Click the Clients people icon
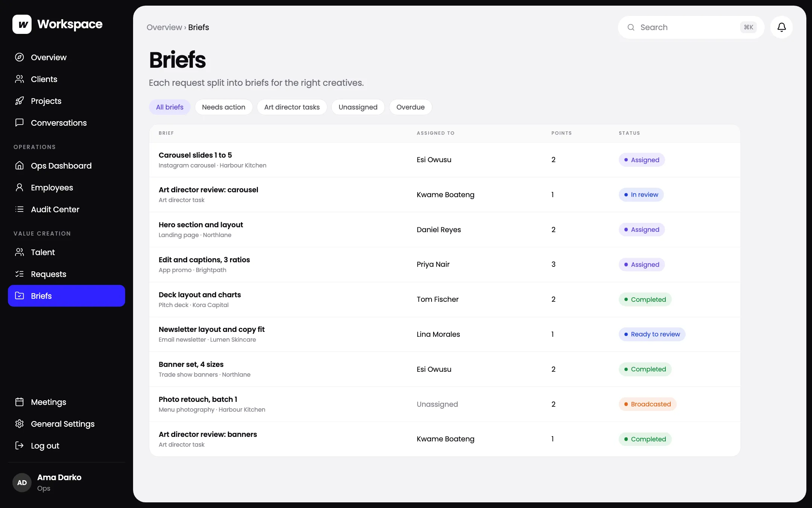The height and width of the screenshot is (508, 812). pos(20,79)
